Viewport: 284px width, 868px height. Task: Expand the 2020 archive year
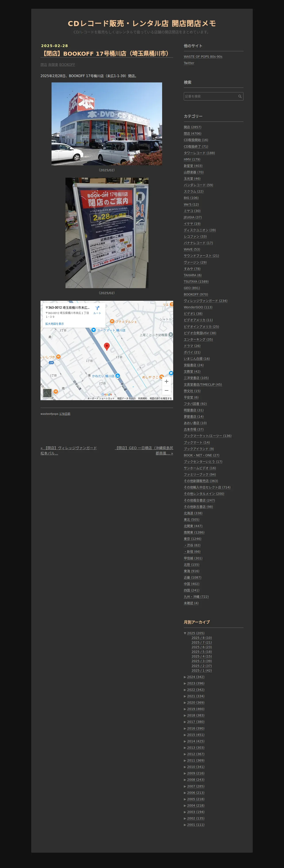[x=185, y=702]
